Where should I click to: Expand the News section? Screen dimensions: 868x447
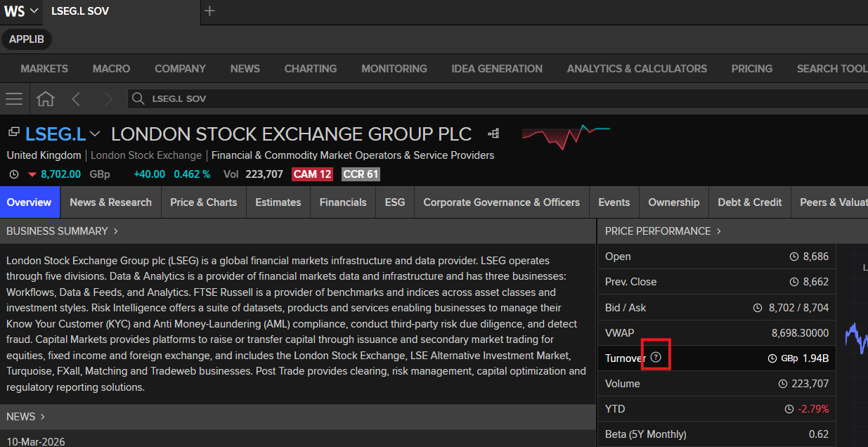(x=25, y=416)
